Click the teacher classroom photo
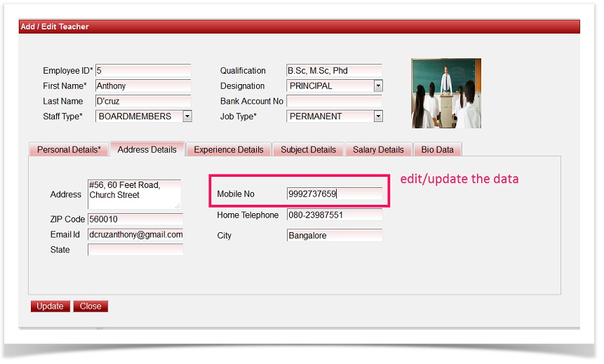 point(445,93)
